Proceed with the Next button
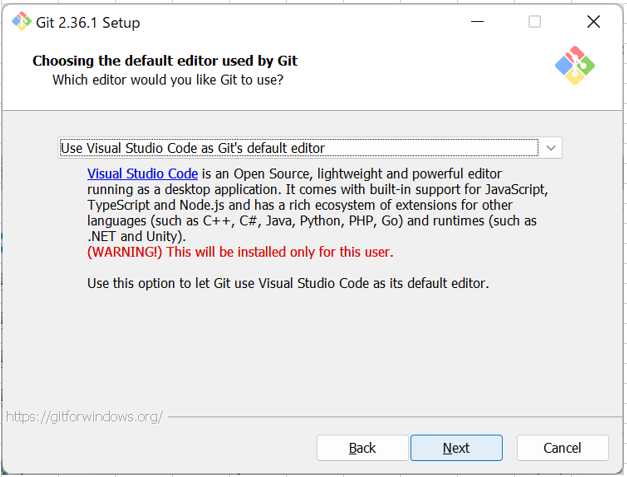The height and width of the screenshot is (477, 627). point(456,448)
